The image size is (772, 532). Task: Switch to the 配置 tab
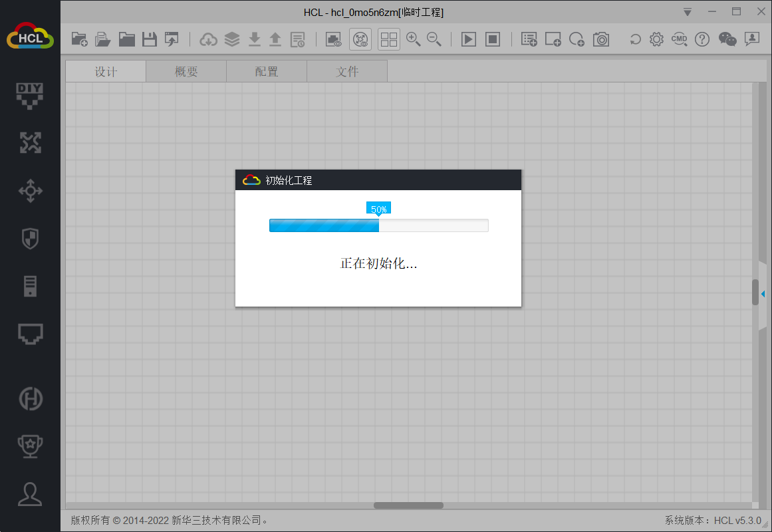click(x=267, y=71)
